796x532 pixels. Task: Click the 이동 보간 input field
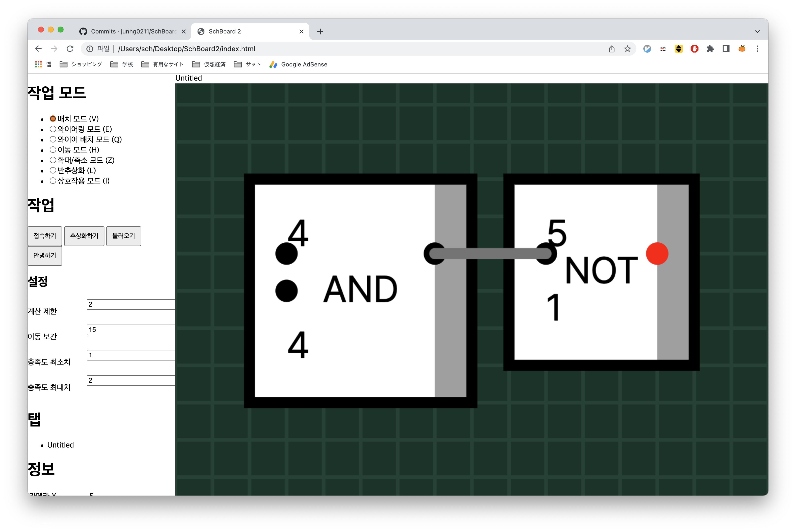pos(131,330)
